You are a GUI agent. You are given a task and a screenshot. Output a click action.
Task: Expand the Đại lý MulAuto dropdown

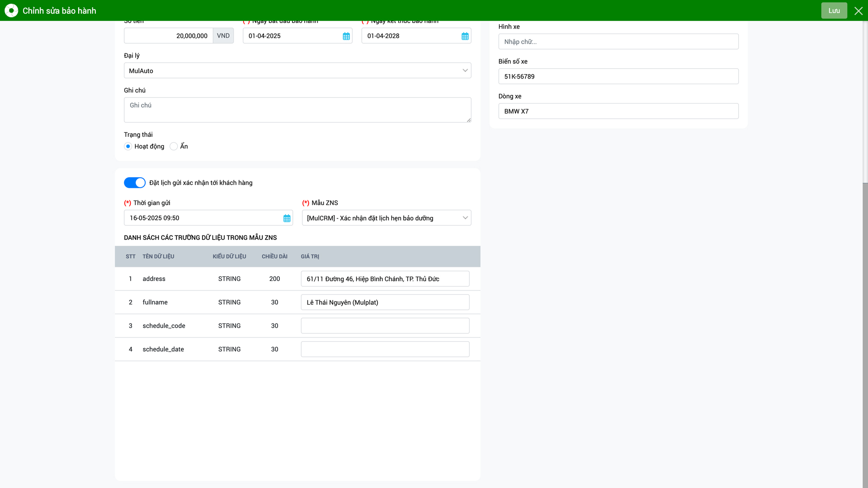click(297, 70)
